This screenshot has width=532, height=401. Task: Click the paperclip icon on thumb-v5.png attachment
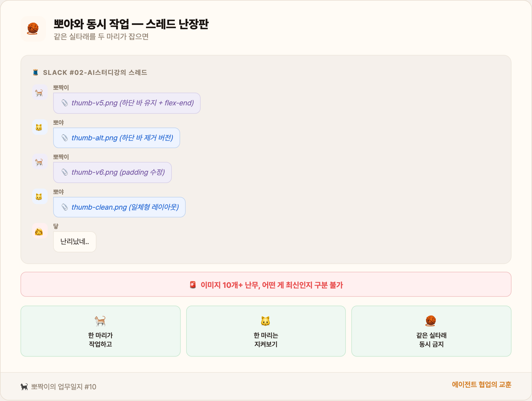64,103
